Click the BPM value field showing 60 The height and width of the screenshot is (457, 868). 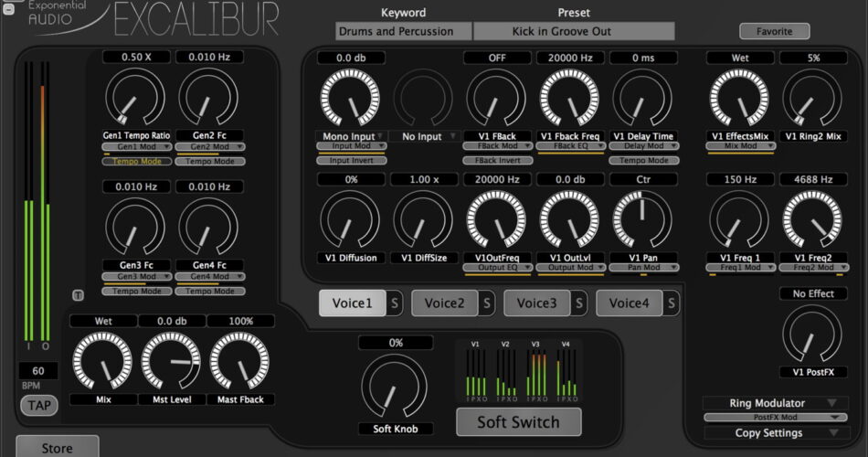point(38,371)
